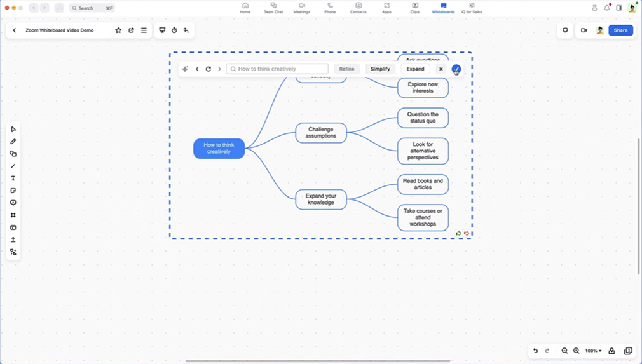
Task: Open the 100% zoom level dropdown
Action: pyautogui.click(x=593, y=351)
